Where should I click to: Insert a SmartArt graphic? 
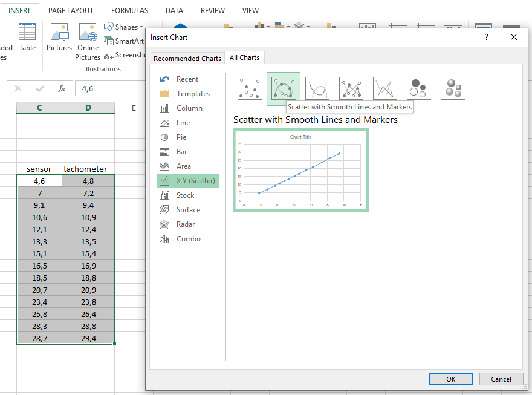[x=124, y=41]
